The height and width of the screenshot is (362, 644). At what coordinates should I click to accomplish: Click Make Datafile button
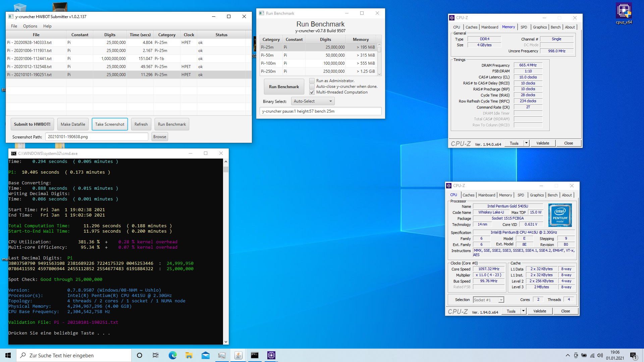(73, 124)
